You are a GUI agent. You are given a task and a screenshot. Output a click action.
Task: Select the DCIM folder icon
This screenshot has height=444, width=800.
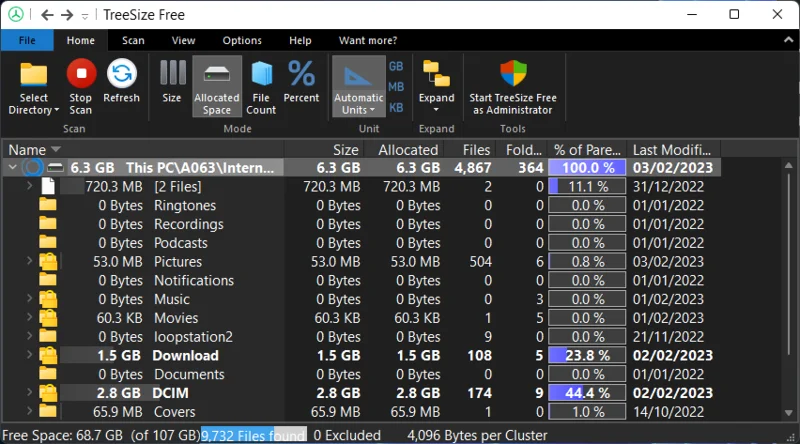(48, 393)
